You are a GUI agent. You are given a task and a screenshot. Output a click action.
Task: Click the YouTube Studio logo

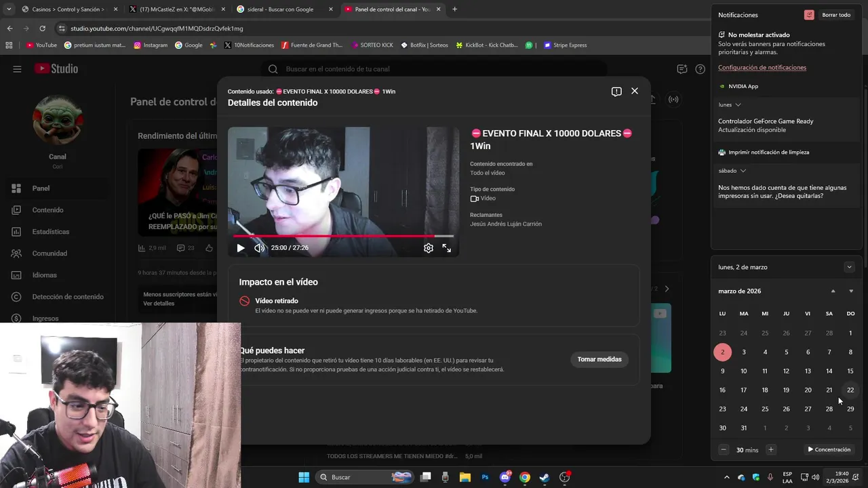pos(56,68)
